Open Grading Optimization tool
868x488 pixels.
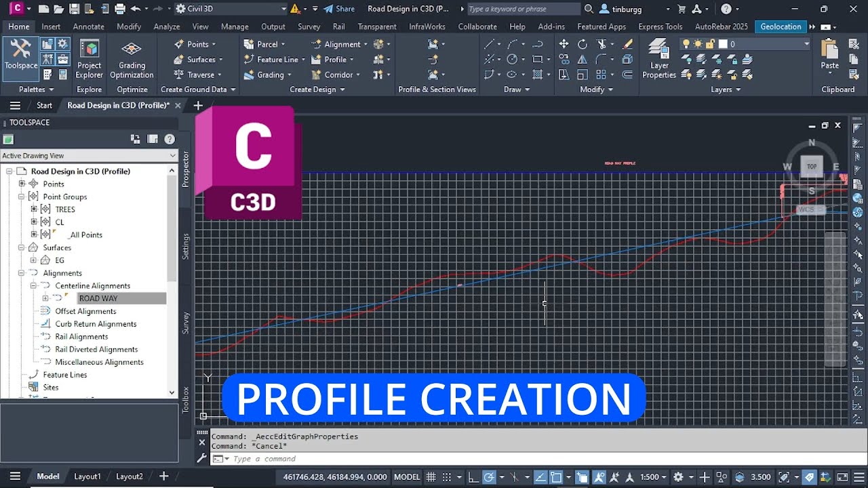(132, 60)
